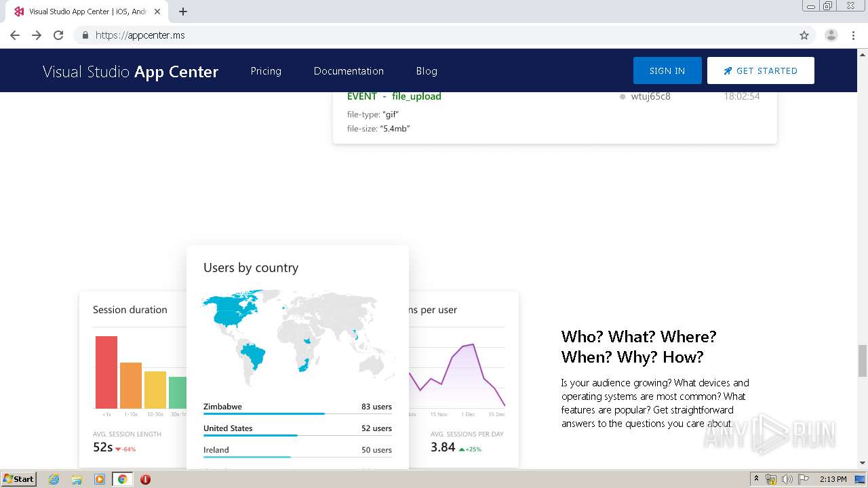Viewport: 868px width, 488px height.
Task: Launch Internet Explorer from the taskbar
Action: pyautogui.click(x=54, y=479)
